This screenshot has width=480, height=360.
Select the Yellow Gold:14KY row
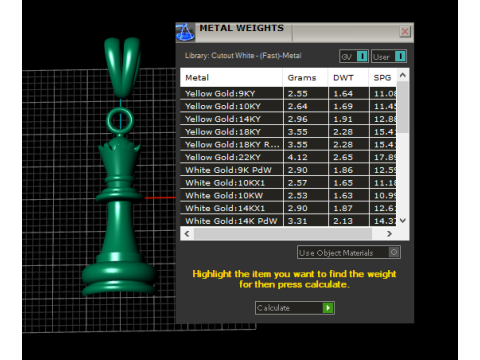coord(288,119)
